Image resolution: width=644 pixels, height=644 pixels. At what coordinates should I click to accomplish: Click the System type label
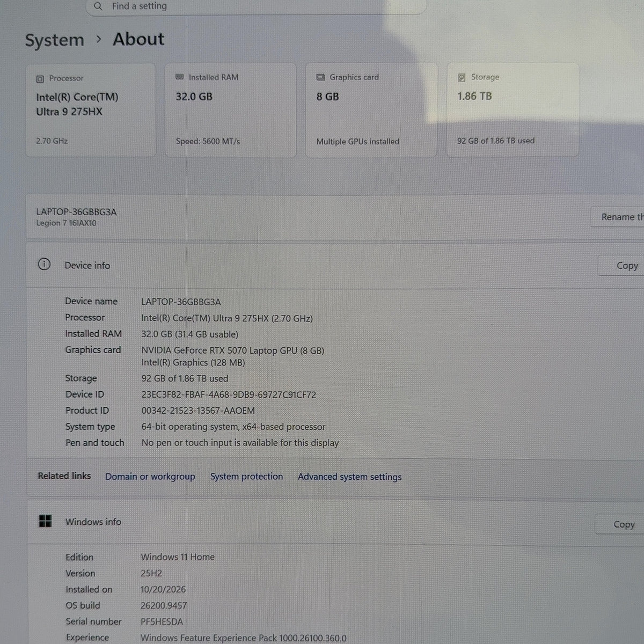click(90, 427)
